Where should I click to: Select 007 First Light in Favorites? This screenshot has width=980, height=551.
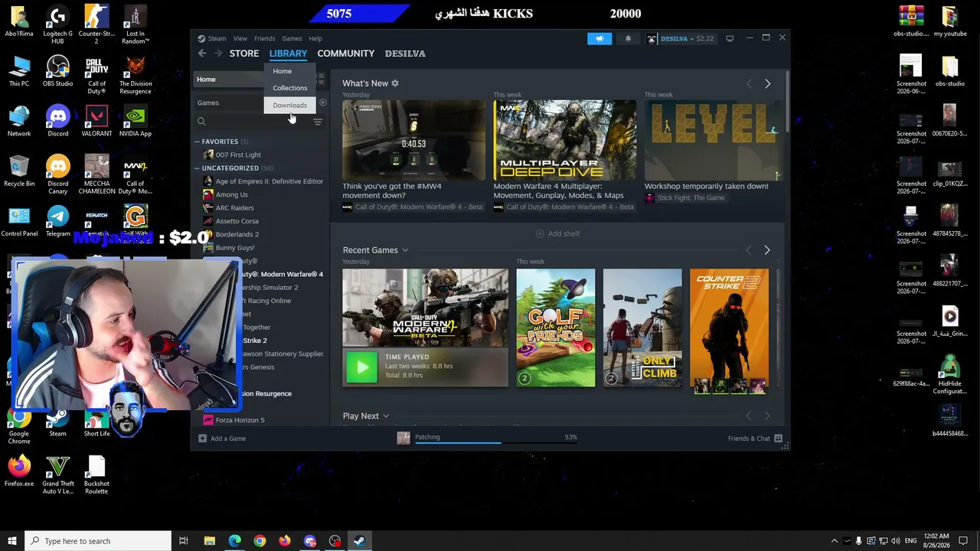pos(238,155)
